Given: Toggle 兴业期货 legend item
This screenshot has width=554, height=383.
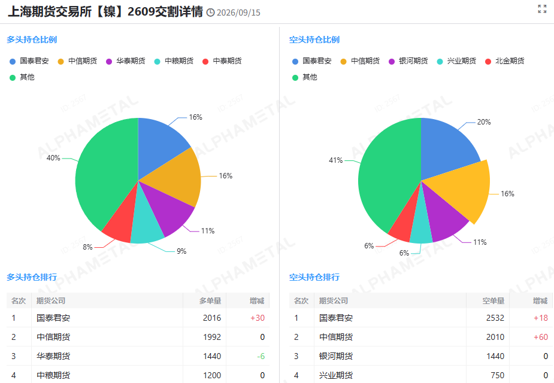Looking at the screenshot, I should [456, 61].
